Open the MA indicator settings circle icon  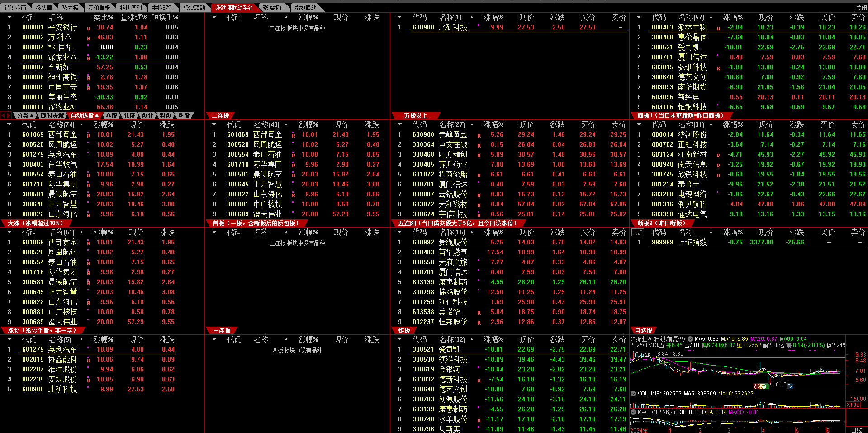[x=690, y=338]
